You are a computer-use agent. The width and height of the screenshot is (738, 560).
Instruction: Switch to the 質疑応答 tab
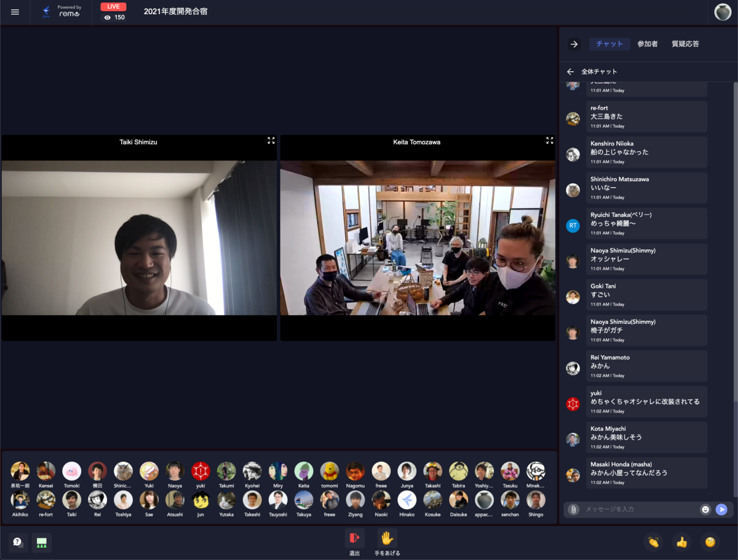[685, 44]
